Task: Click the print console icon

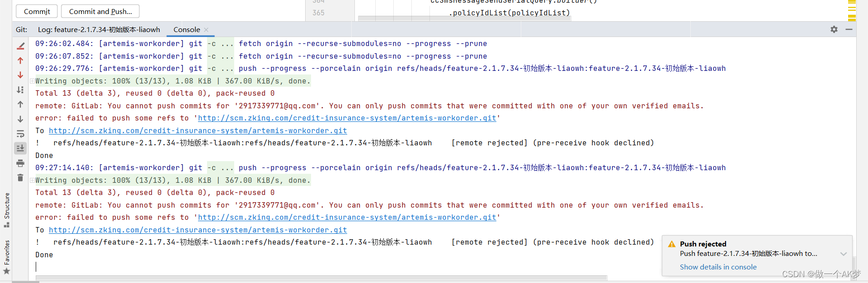Action: coord(20,163)
